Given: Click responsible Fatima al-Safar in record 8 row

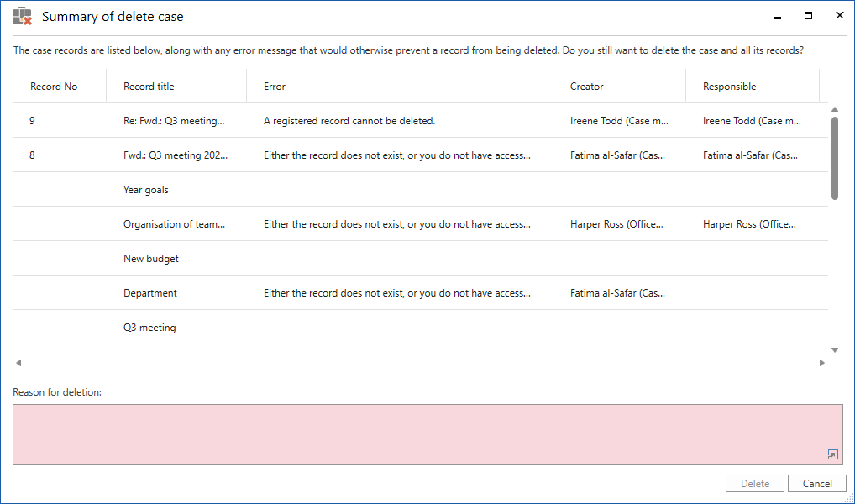Looking at the screenshot, I should 750,155.
